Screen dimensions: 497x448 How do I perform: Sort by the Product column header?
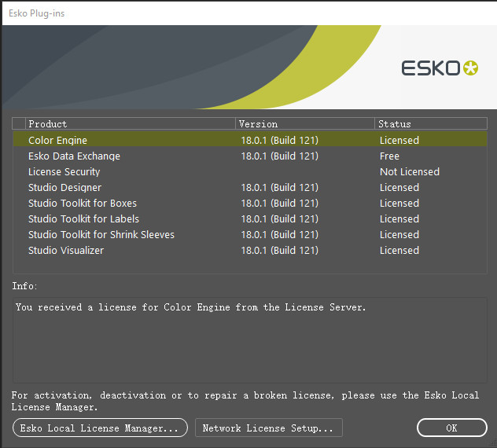131,123
